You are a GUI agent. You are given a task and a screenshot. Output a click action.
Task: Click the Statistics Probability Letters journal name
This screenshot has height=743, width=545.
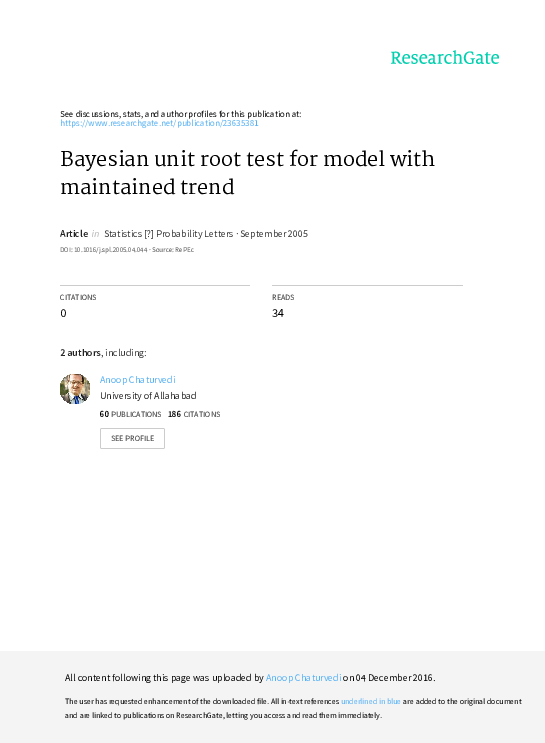tap(169, 234)
